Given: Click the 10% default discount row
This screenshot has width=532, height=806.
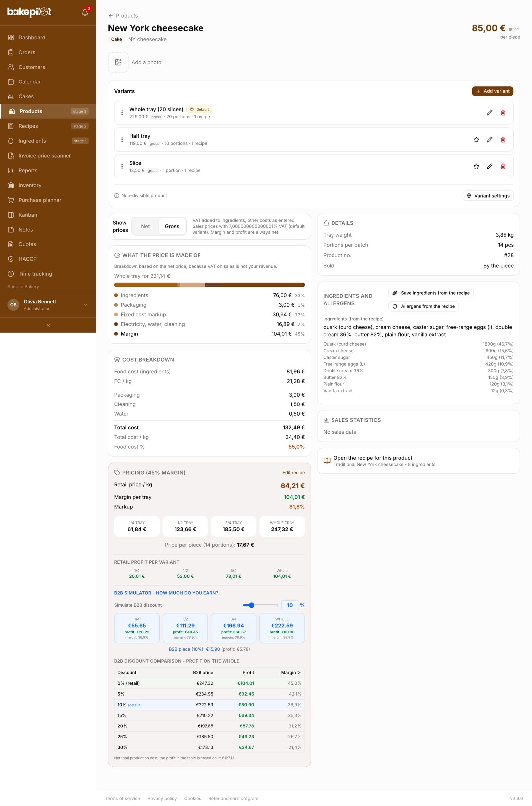Looking at the screenshot, I should coord(209,705).
